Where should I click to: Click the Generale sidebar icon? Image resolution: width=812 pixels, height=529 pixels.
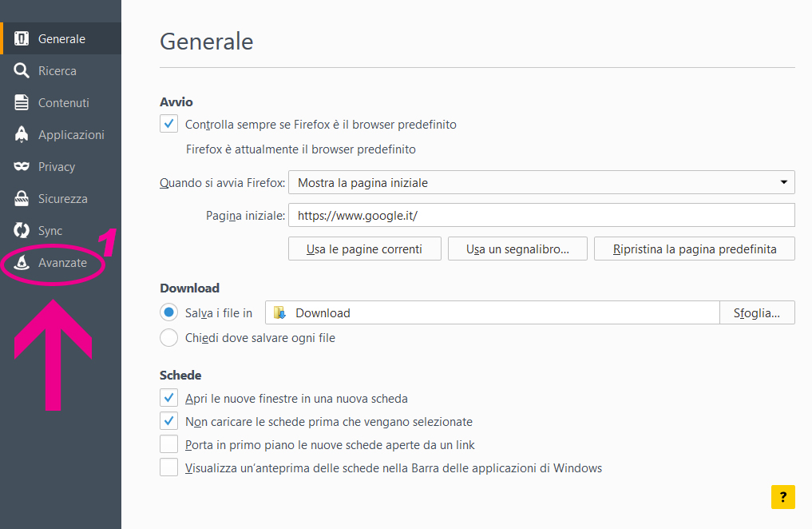[22, 38]
